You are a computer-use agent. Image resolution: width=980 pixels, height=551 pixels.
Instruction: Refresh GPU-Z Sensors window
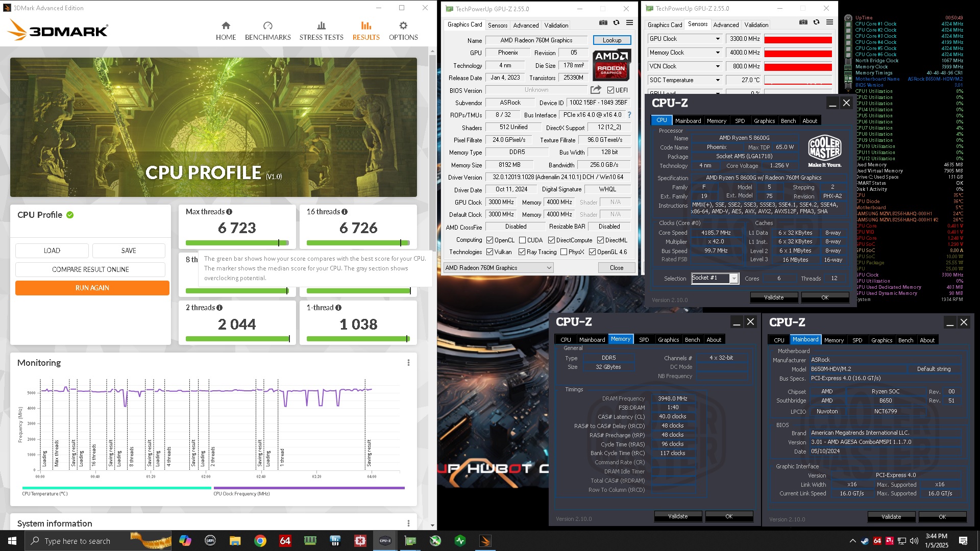coord(817,22)
